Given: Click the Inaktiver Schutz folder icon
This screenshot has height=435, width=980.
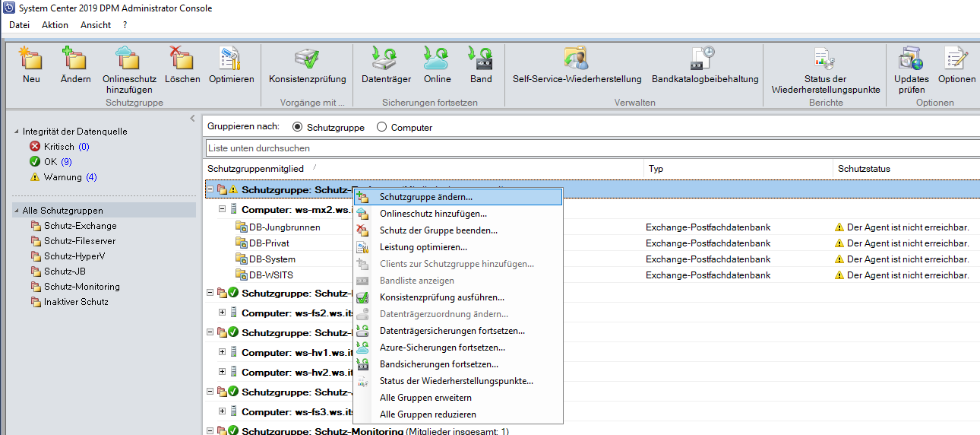Looking at the screenshot, I should (36, 302).
